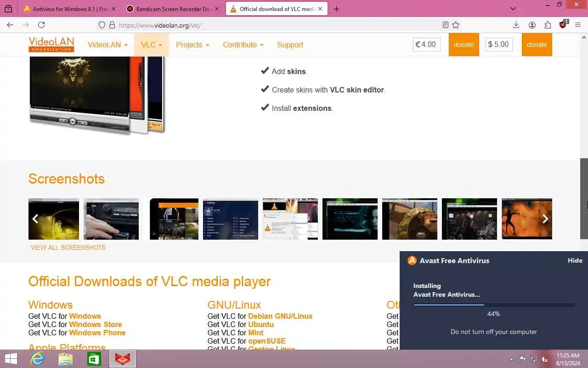The width and height of the screenshot is (588, 368).
Task: Reload the page with the refresh icon
Action: (x=41, y=25)
